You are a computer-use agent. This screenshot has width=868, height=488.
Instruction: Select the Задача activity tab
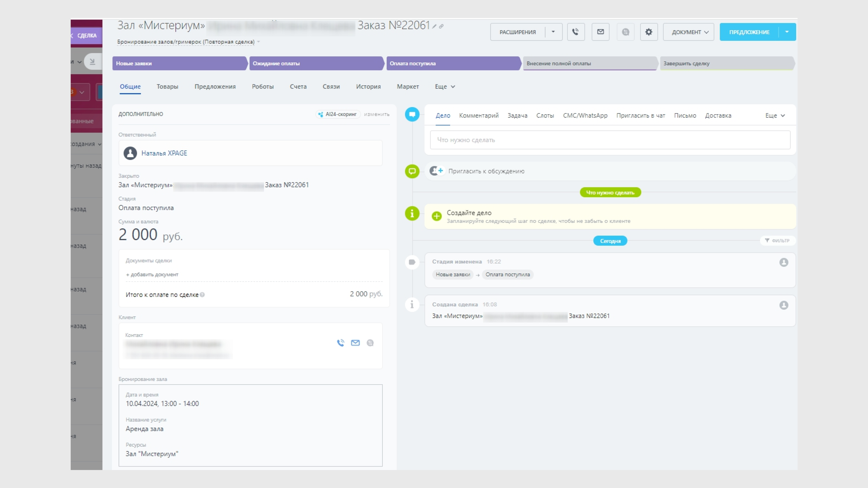pos(517,116)
